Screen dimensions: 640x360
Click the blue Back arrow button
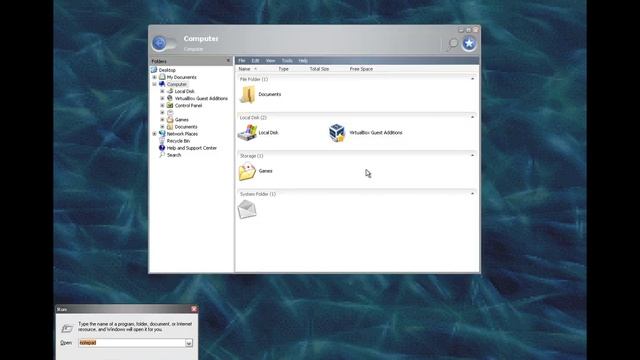(x=159, y=43)
